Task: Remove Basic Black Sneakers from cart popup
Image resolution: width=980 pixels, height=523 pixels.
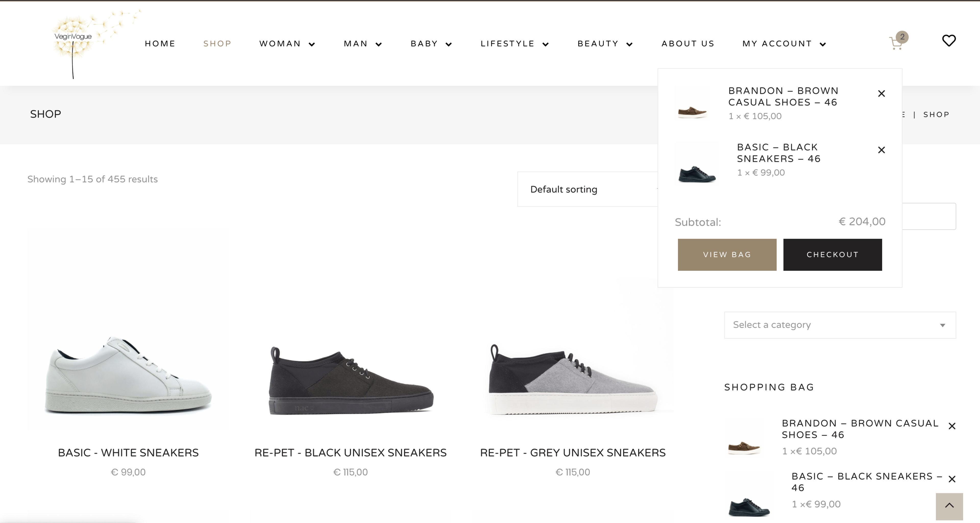Action: pyautogui.click(x=881, y=150)
